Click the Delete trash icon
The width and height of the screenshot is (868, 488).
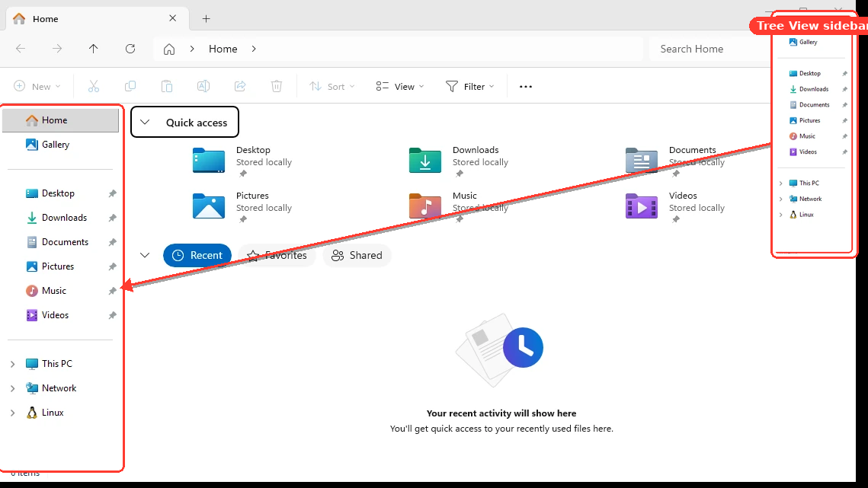[x=276, y=86]
